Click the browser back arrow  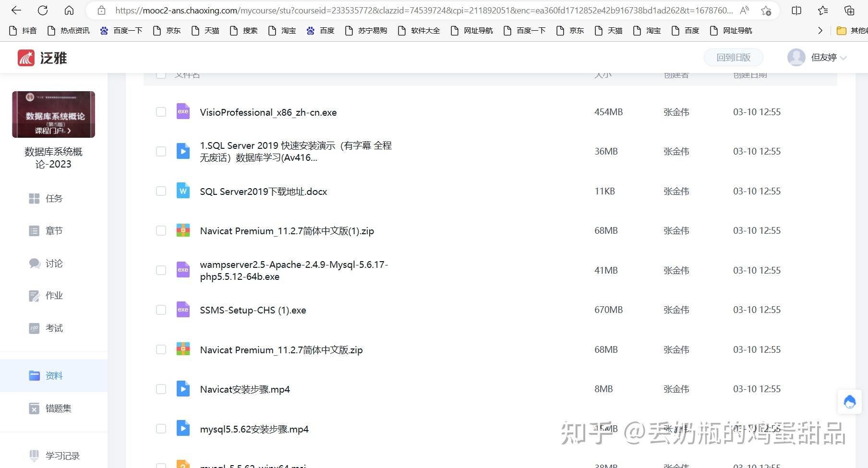[16, 10]
